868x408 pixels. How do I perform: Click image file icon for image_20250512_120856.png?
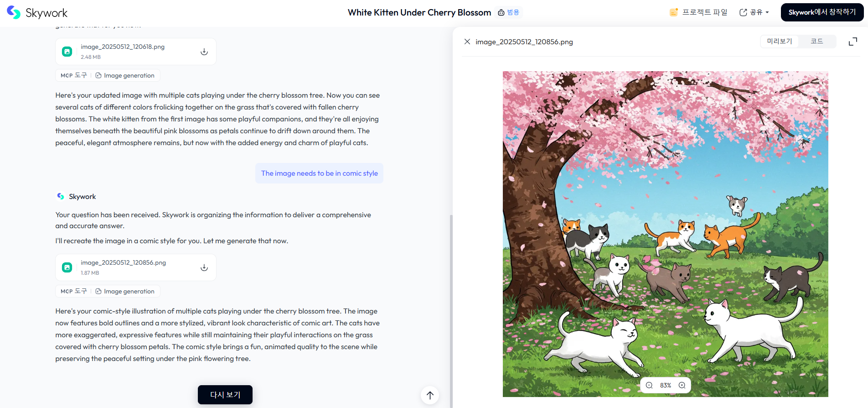pyautogui.click(x=67, y=267)
